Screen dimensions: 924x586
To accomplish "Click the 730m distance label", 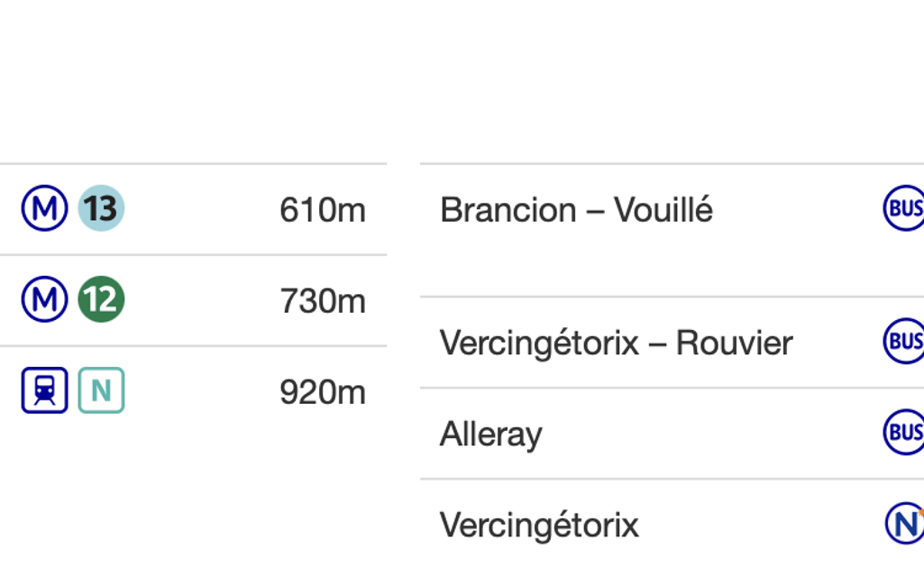I will click(322, 301).
